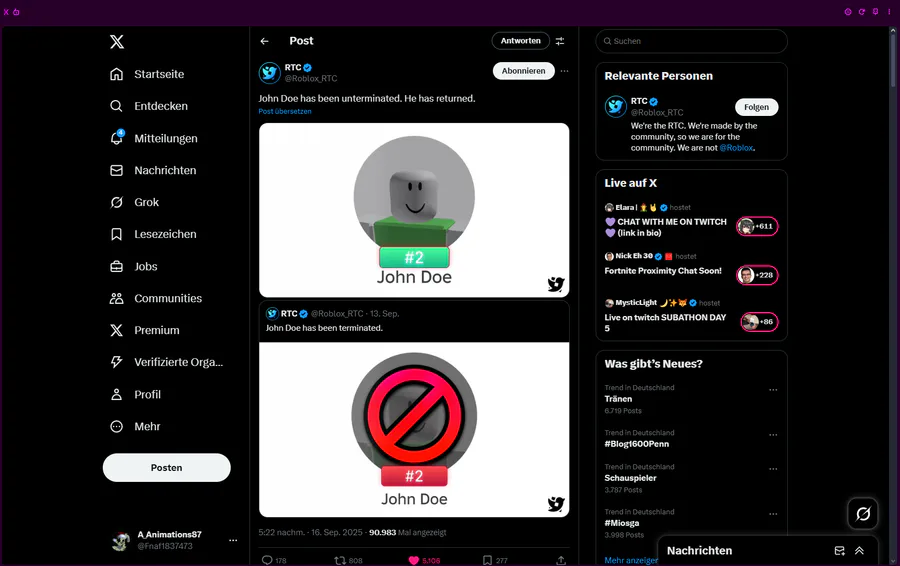Click the Antworten button
The height and width of the screenshot is (566, 900).
(x=521, y=41)
